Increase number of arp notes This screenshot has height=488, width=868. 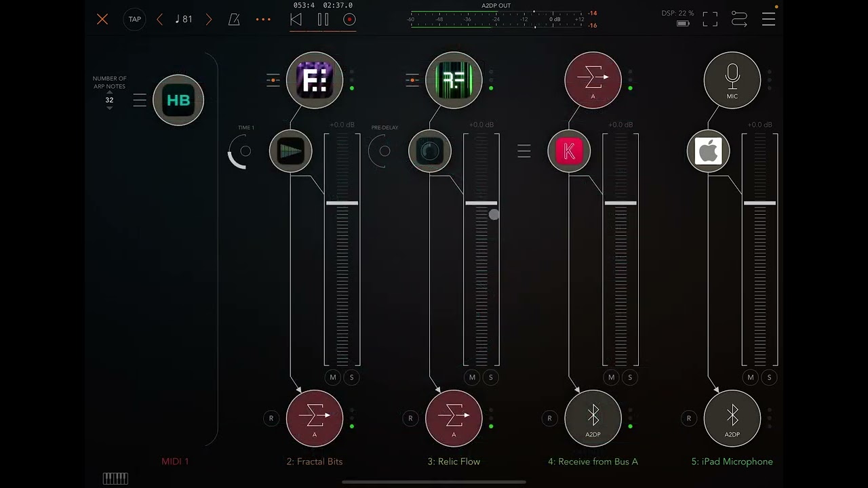click(109, 92)
